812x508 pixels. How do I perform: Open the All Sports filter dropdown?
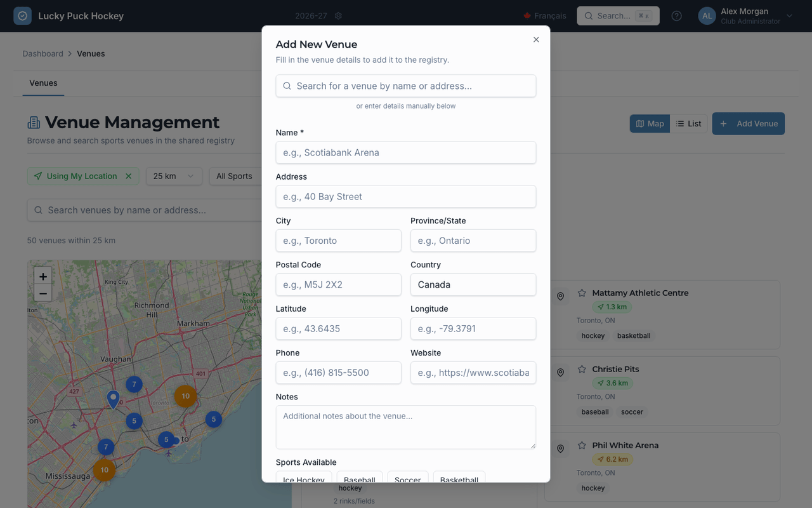click(x=236, y=176)
